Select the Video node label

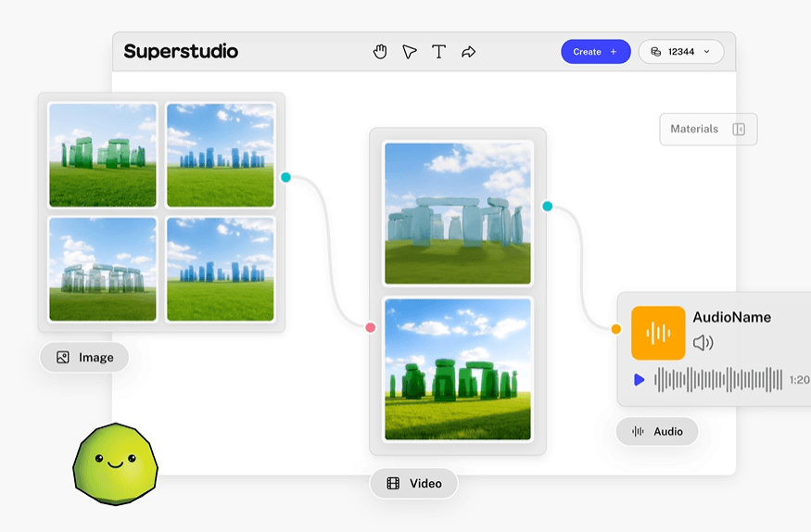coord(413,484)
